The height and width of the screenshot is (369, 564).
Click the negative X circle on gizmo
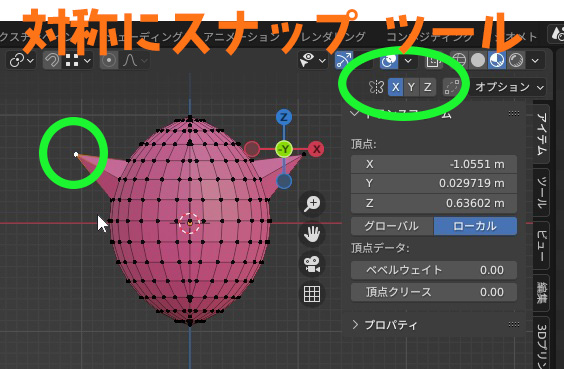(x=252, y=149)
